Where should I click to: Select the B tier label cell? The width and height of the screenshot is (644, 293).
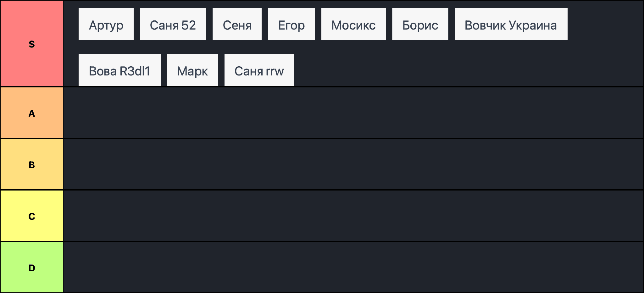(32, 164)
